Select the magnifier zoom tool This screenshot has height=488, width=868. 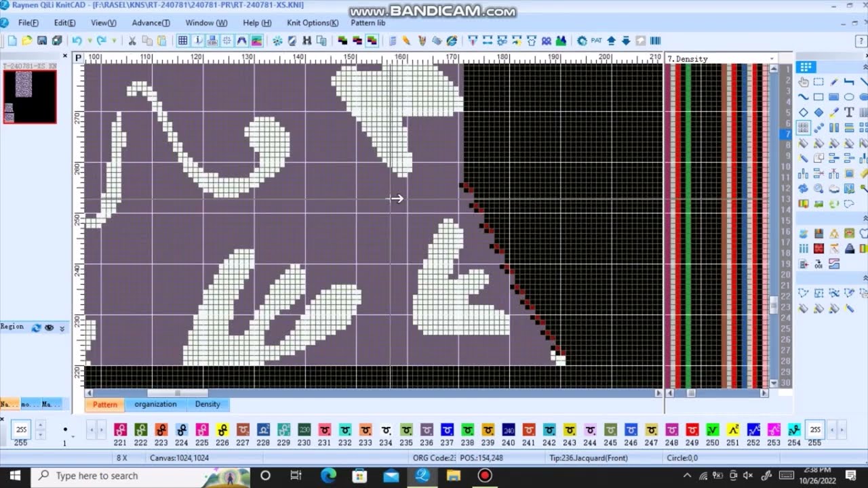pos(818,188)
